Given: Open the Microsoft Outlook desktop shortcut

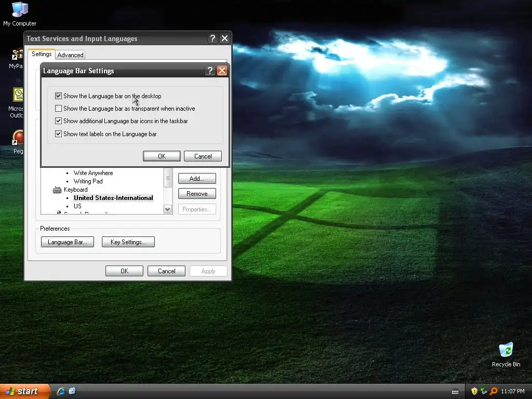Looking at the screenshot, I should (17, 102).
